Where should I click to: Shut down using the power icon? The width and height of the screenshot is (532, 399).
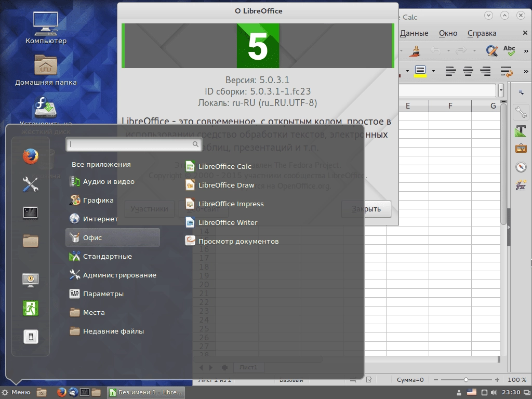click(31, 337)
